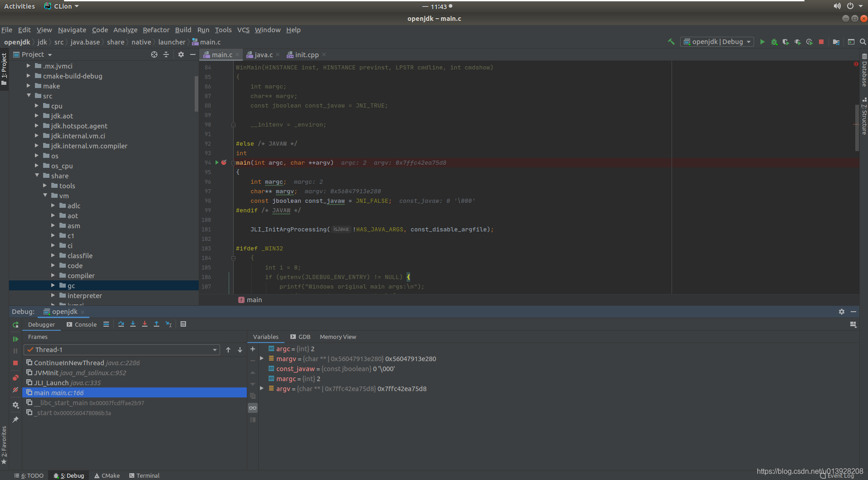Rerun openjdk from the debug sidebar
The width and height of the screenshot is (868, 480).
tap(15, 325)
